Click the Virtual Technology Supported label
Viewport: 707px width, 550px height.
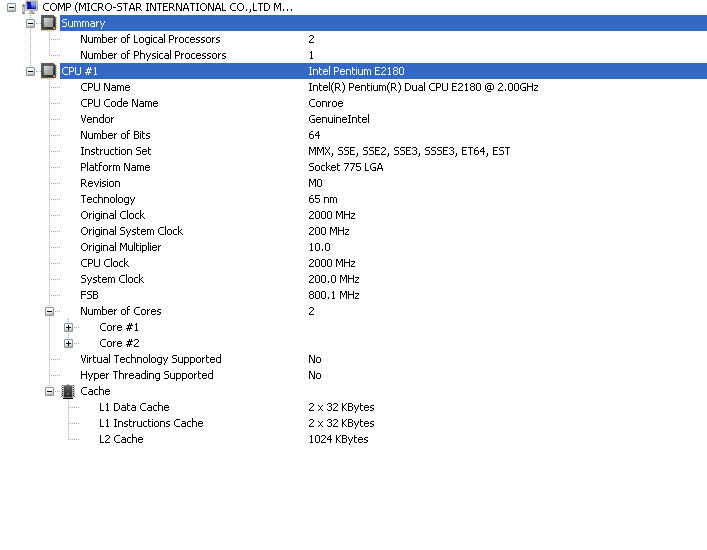pos(151,359)
